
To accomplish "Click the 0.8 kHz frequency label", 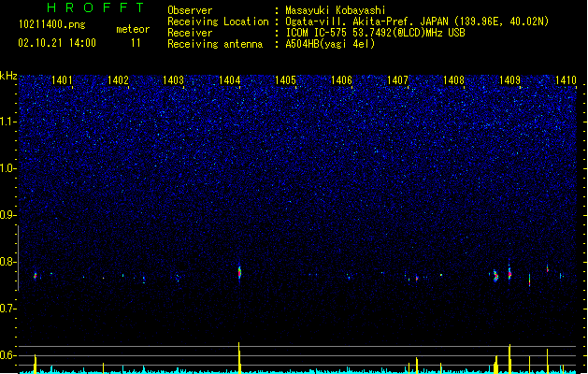I will (7, 262).
